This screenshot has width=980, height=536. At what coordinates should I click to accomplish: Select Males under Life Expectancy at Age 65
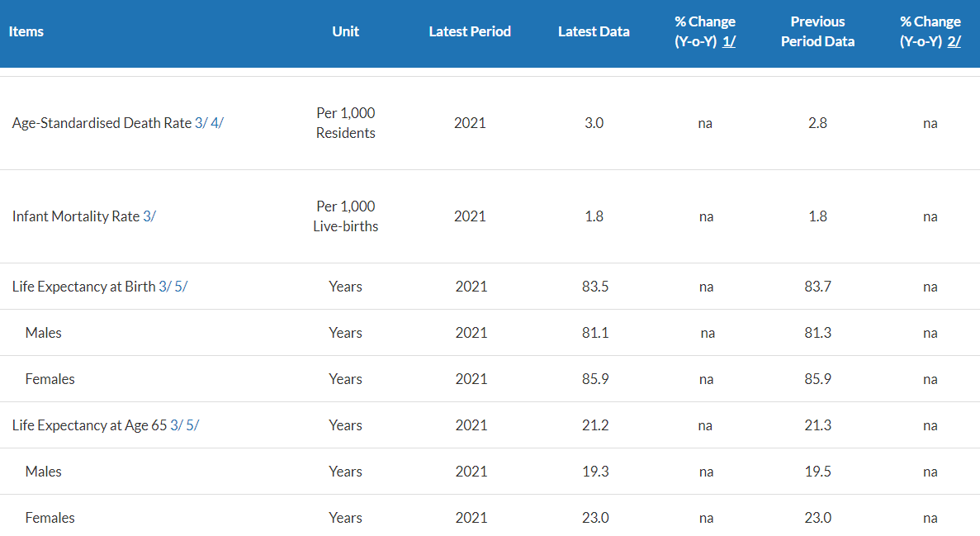tap(43, 472)
